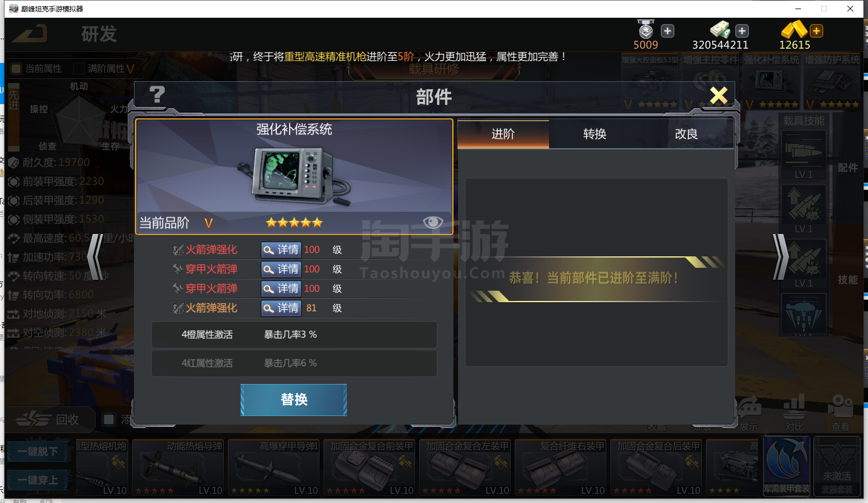Open 详情 for the level 81 attribute

pos(281,308)
